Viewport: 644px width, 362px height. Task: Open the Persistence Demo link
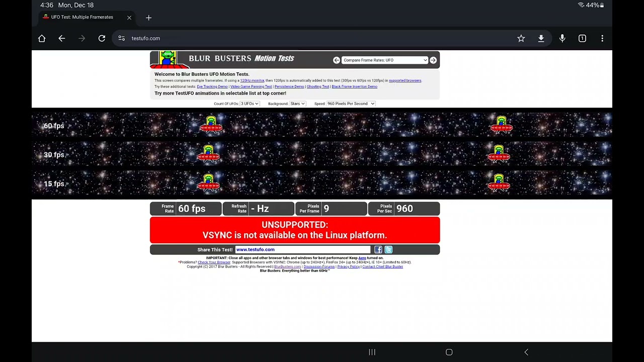point(289,86)
